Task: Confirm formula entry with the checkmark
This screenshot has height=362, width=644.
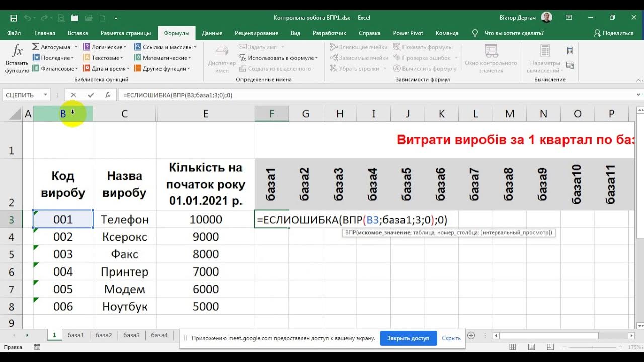Action: point(91,95)
